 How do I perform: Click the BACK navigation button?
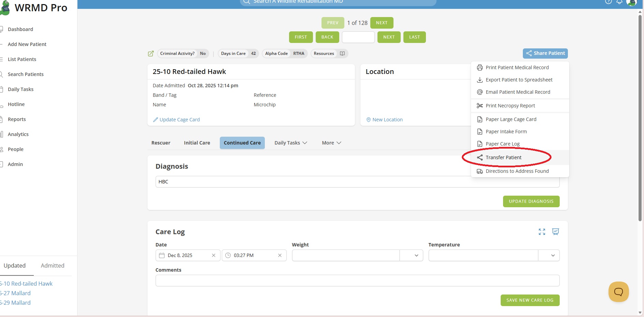click(x=327, y=37)
